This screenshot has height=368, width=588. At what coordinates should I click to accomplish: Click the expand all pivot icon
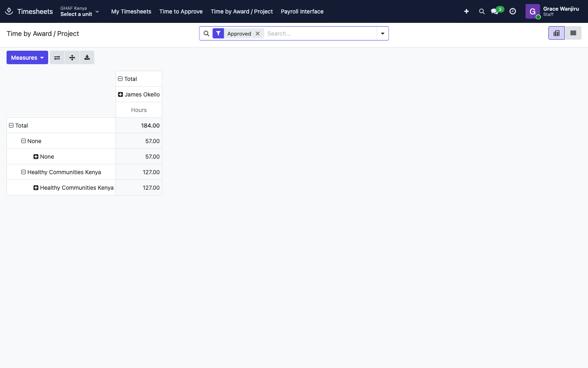tap(72, 58)
